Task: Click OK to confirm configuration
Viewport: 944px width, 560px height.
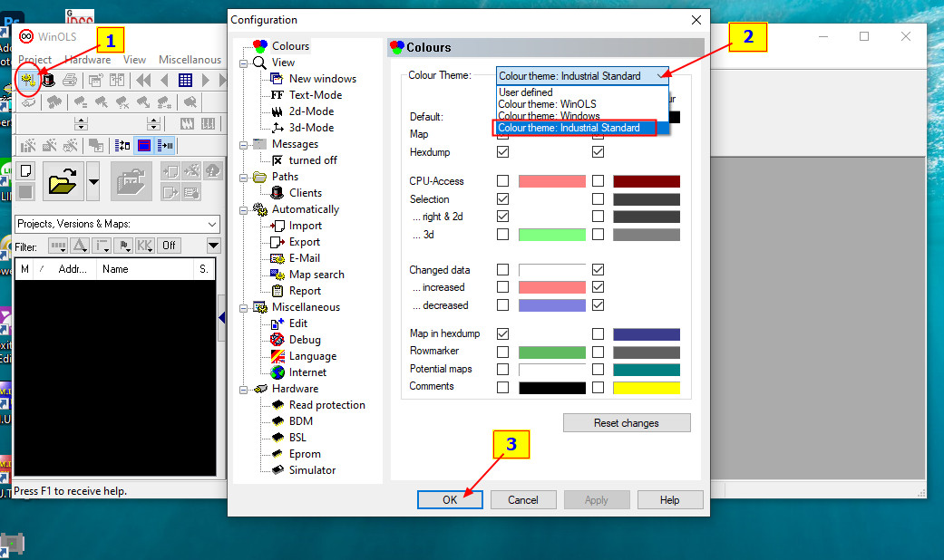Action: (x=450, y=499)
